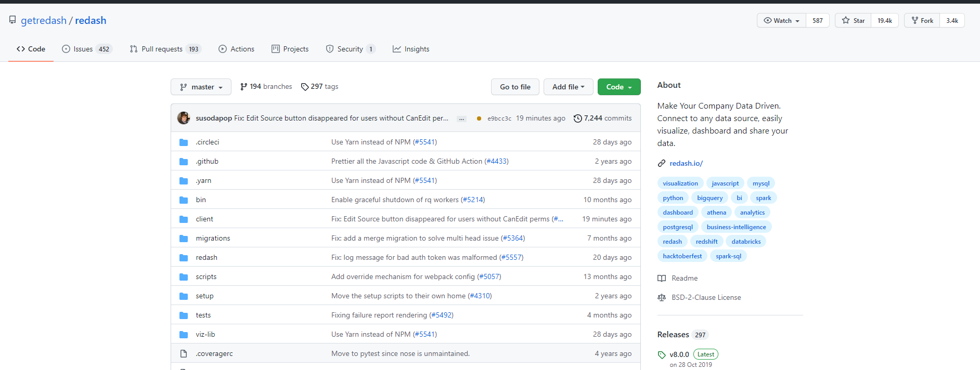Open the .yarn folder icon
The height and width of the screenshot is (370, 980).
pyautogui.click(x=184, y=181)
